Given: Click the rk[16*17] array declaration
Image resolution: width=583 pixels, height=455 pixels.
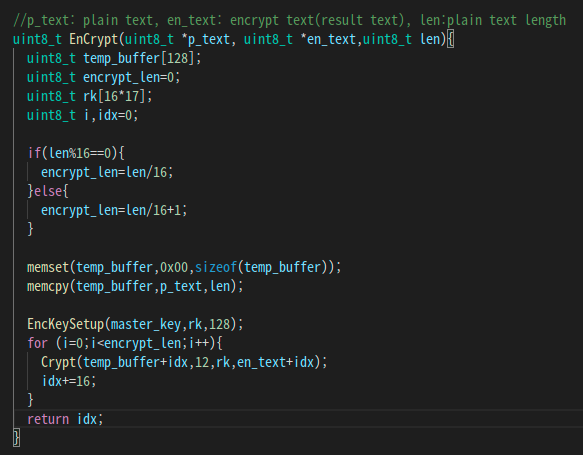Looking at the screenshot, I should click(89, 96).
